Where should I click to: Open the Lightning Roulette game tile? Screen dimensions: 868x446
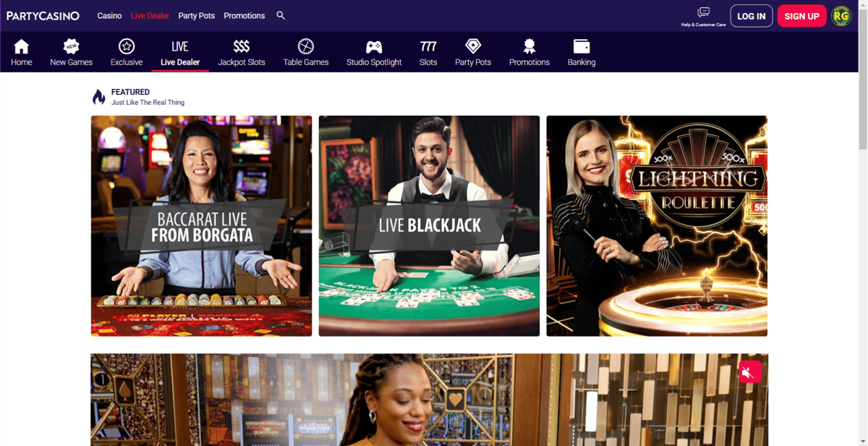pos(657,226)
